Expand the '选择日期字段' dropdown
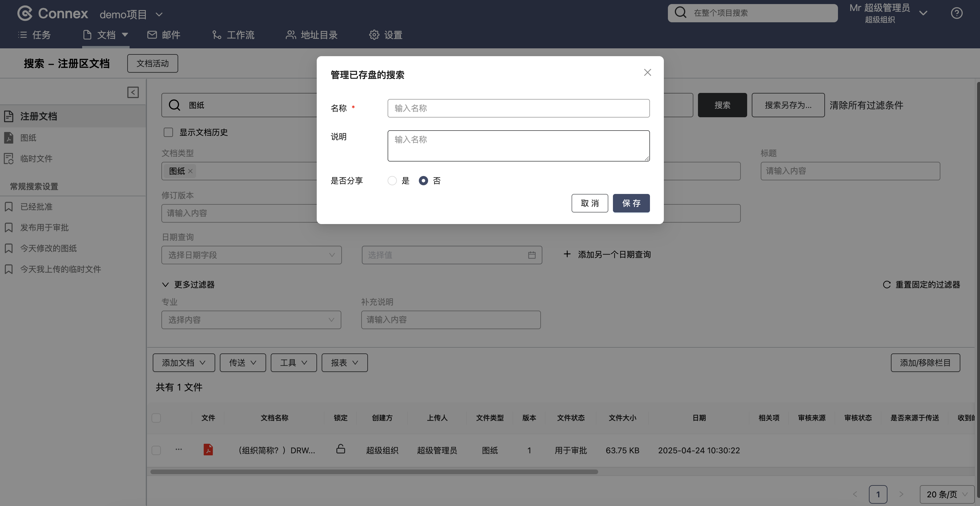Image resolution: width=980 pixels, height=506 pixels. (x=251, y=255)
